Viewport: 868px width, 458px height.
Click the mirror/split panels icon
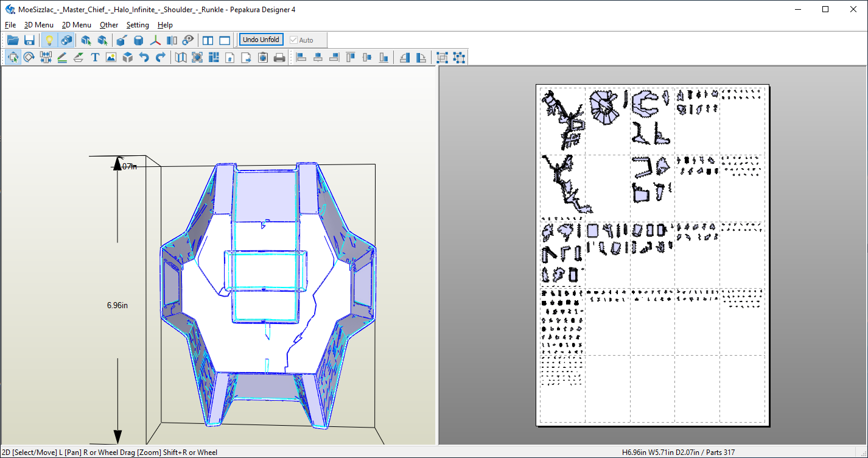[172, 40]
